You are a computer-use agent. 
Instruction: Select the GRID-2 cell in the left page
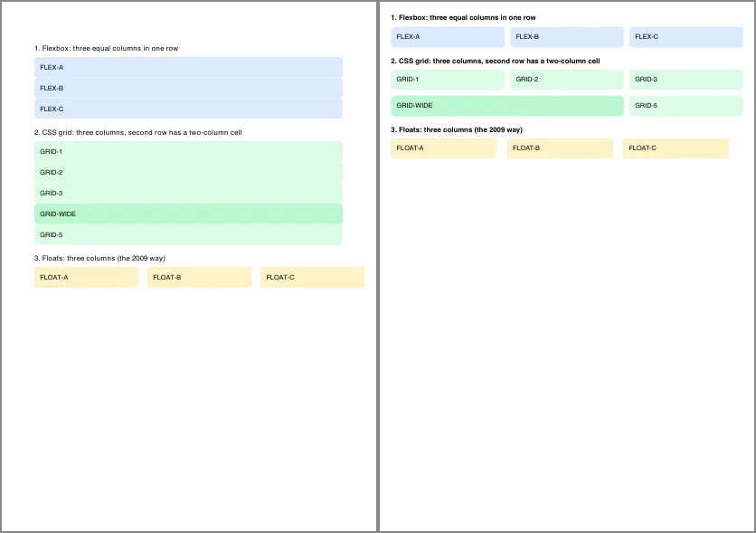188,172
